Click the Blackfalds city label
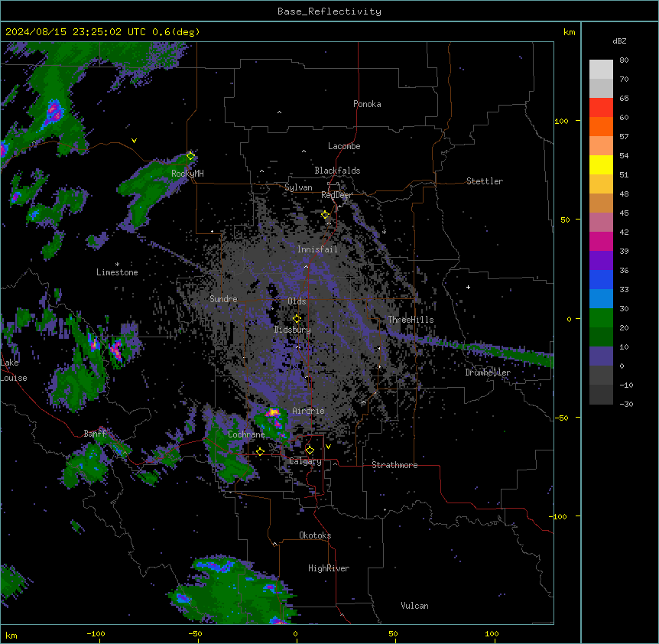659x644 pixels. (337, 171)
